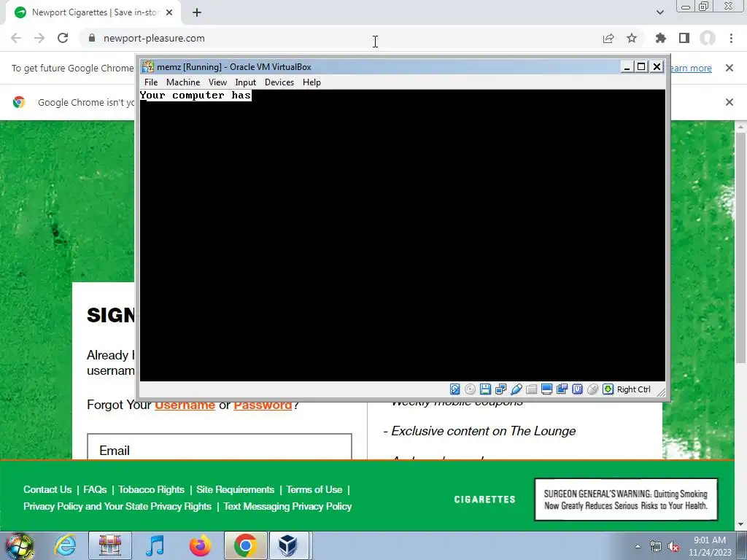
Task: Open the Chrome profile avatar
Action: [x=708, y=38]
